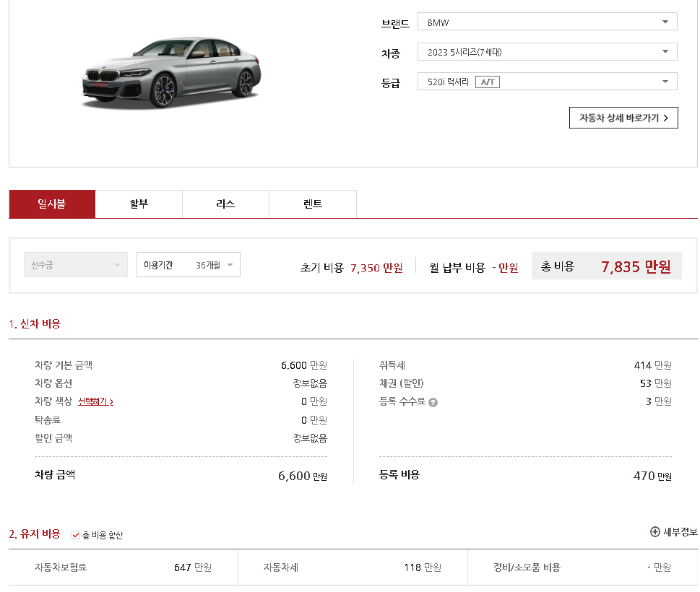Image resolution: width=700 pixels, height=592 pixels.
Task: Click the 등록 수수료 help question icon
Action: [433, 402]
